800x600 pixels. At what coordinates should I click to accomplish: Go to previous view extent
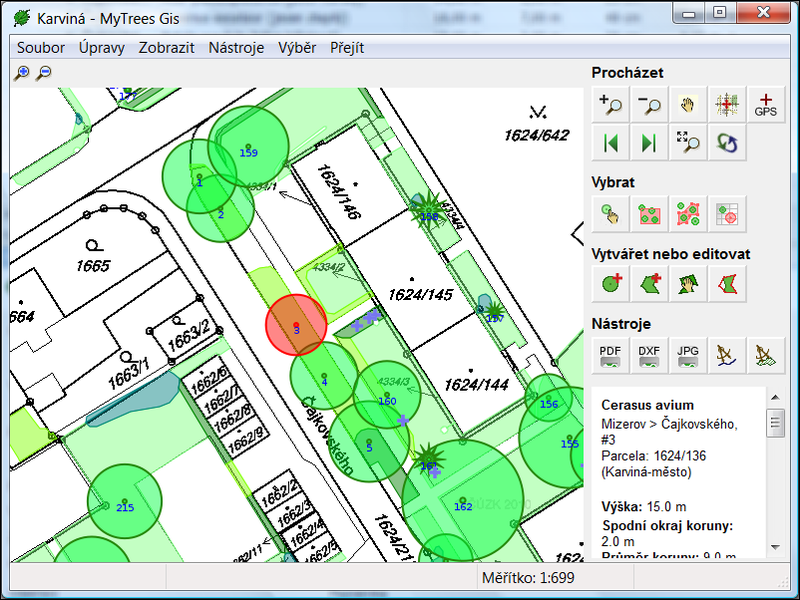pos(611,143)
